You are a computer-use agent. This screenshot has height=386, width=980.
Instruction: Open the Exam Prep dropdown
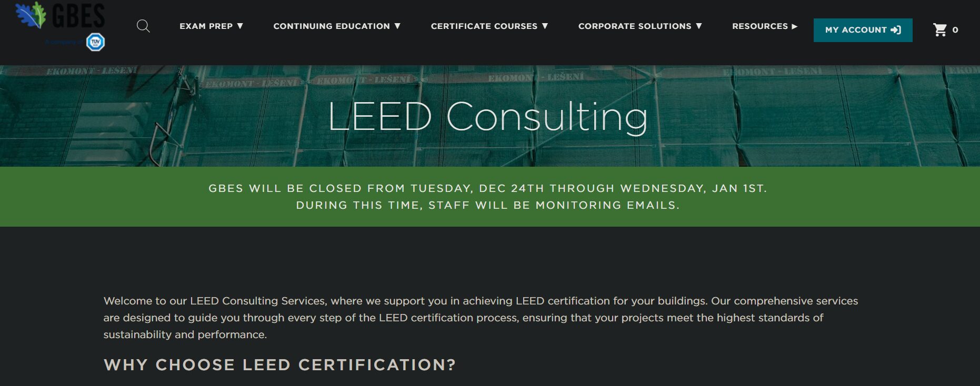coord(242,26)
